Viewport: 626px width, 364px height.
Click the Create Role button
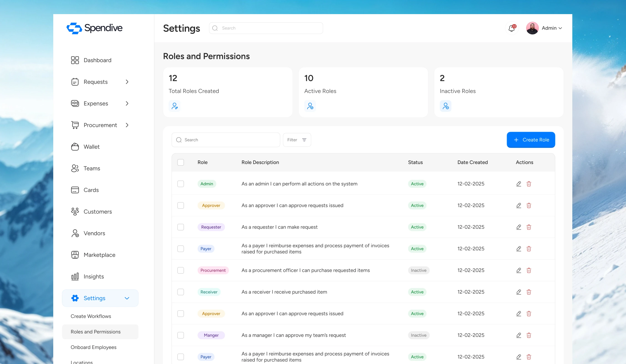point(531,140)
